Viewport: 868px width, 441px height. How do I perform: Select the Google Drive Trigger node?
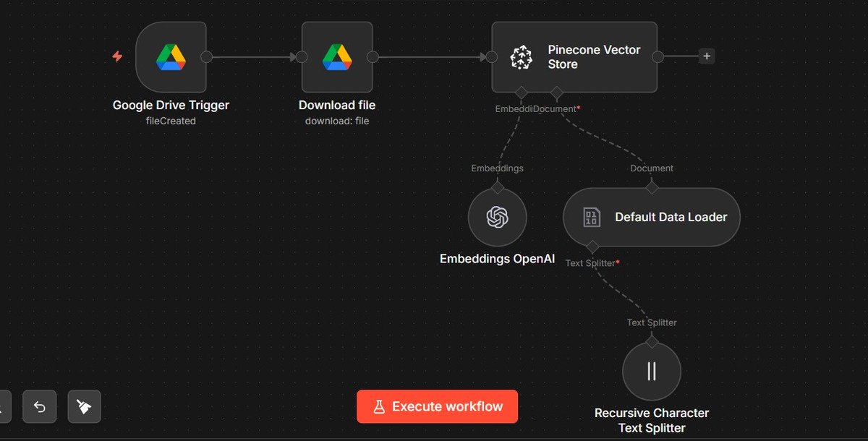click(171, 57)
